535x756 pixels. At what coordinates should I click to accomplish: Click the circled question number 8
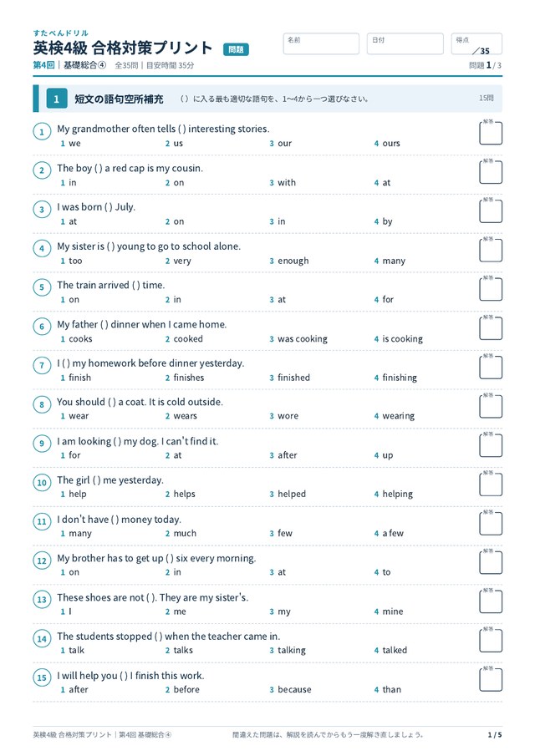42,404
